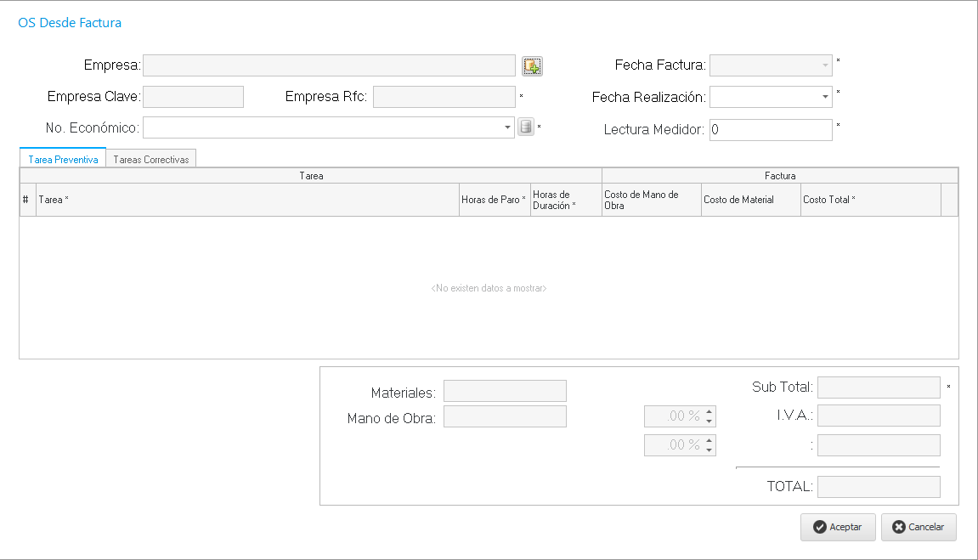Switch to the Tarea Preventiva tab
The height and width of the screenshot is (560, 978).
pos(63,159)
